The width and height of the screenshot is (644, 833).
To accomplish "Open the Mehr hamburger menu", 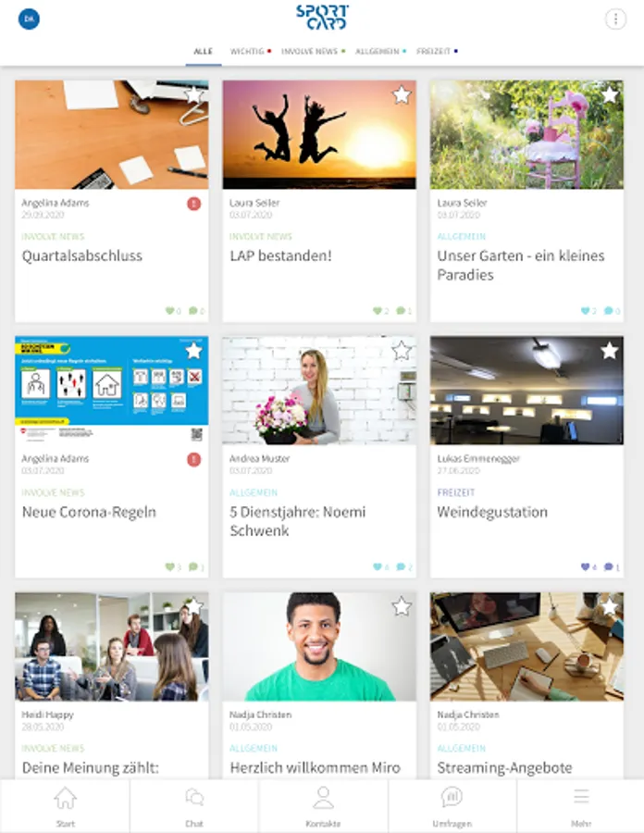I will tap(581, 796).
